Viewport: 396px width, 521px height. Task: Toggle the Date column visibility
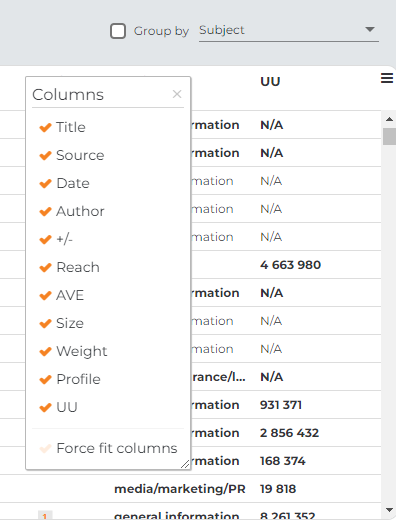[x=64, y=183]
